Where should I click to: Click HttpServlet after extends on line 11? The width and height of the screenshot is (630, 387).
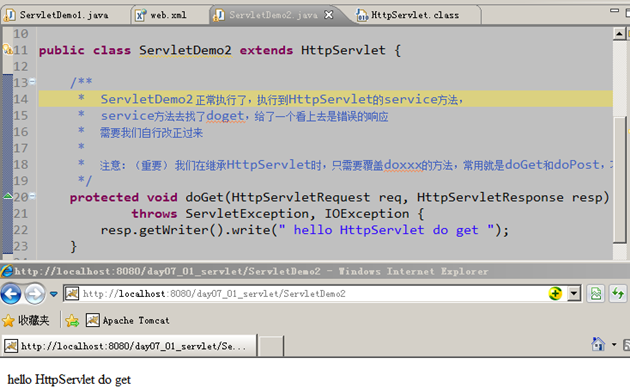343,50
